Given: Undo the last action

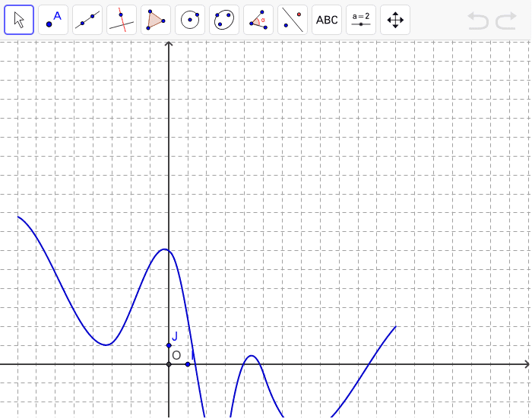Looking at the screenshot, I should point(478,21).
